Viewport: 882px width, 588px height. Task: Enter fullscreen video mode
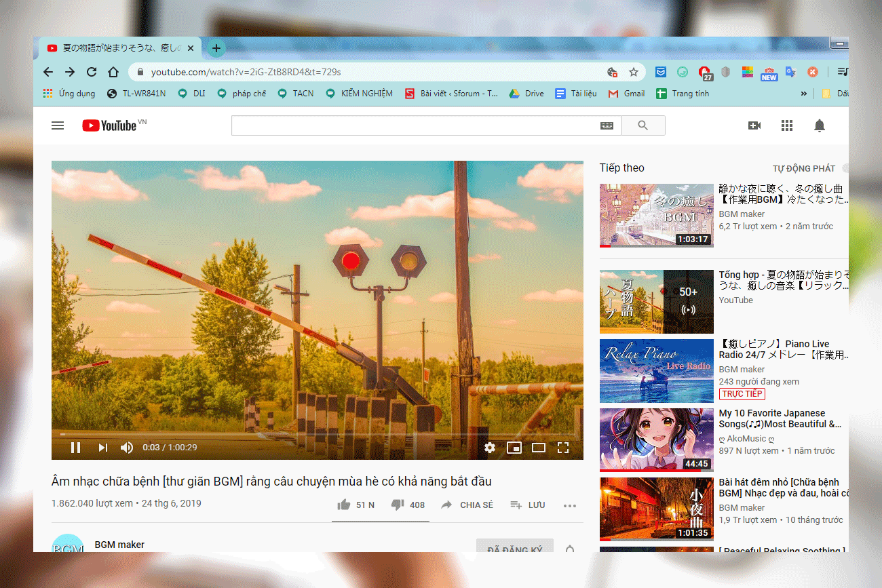coord(562,448)
